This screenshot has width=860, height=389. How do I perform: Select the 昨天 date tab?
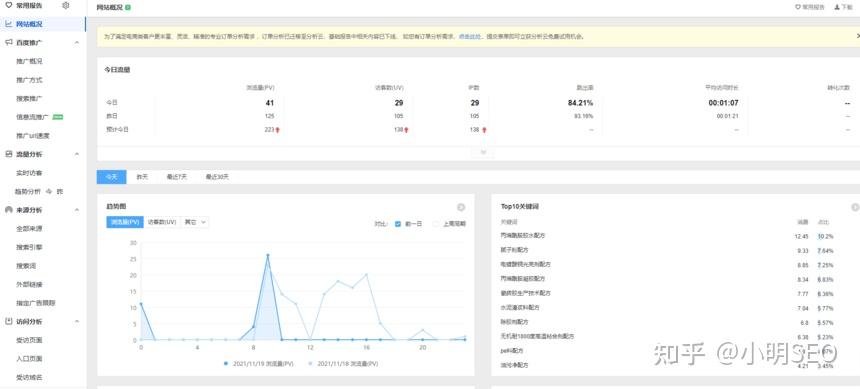click(142, 177)
